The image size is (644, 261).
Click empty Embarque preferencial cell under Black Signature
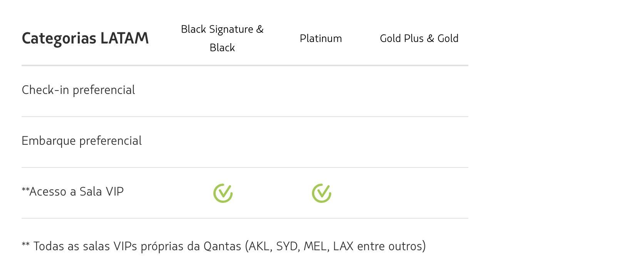[x=222, y=142]
